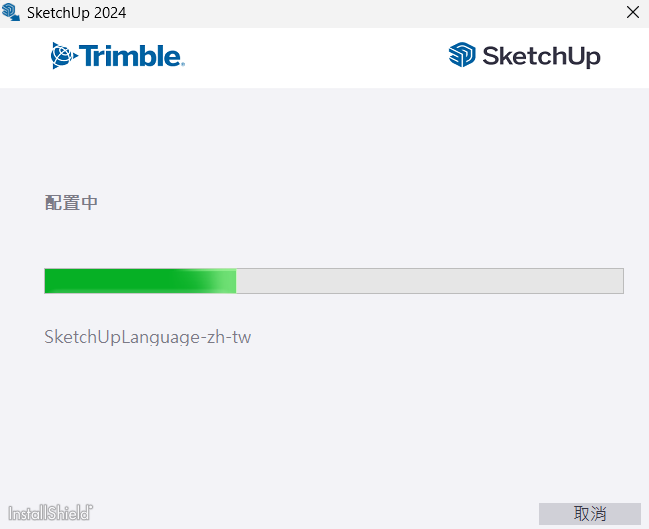Click the Trimble globe logo icon
Viewport: 649px width, 529px height.
point(63,56)
